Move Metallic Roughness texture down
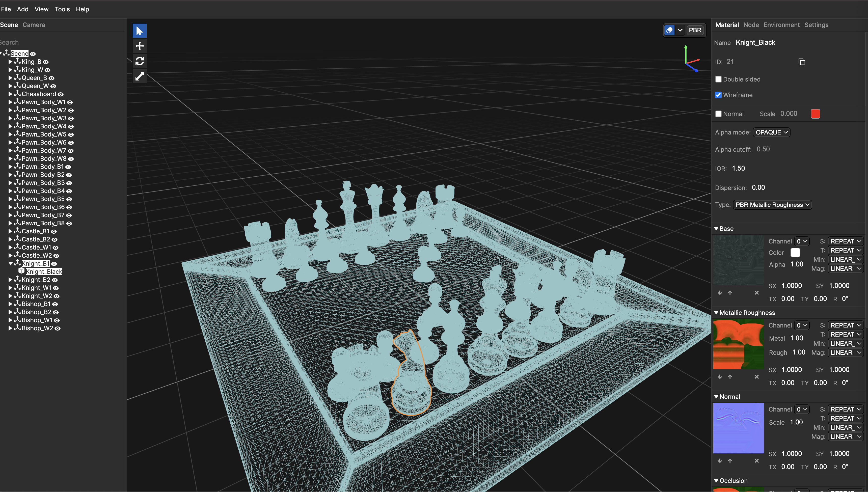Viewport: 868px width, 492px height. pyautogui.click(x=720, y=377)
